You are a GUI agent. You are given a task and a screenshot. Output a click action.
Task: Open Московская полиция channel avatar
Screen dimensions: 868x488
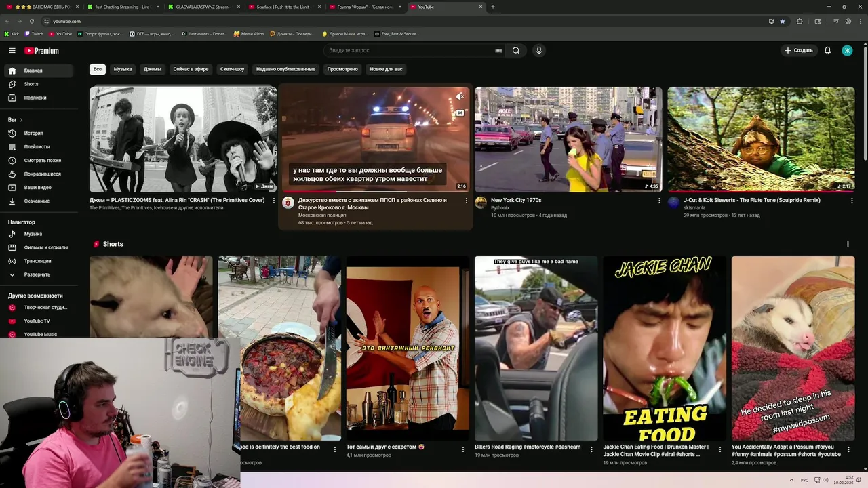click(x=288, y=203)
